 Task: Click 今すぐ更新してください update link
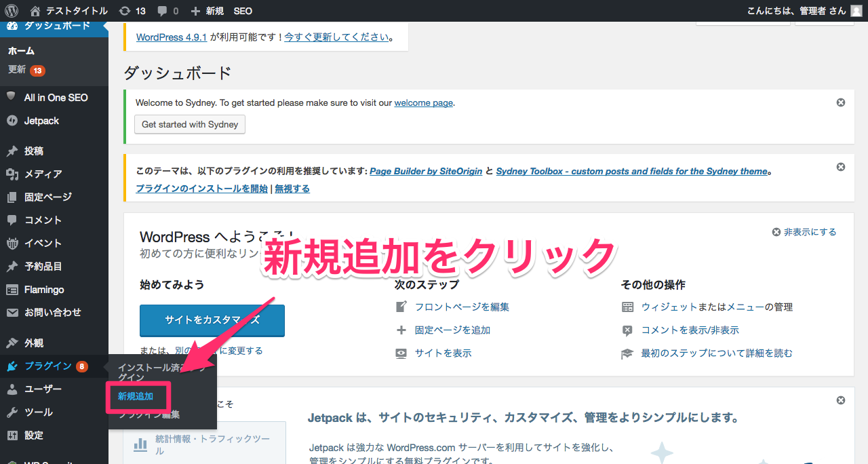pos(337,37)
